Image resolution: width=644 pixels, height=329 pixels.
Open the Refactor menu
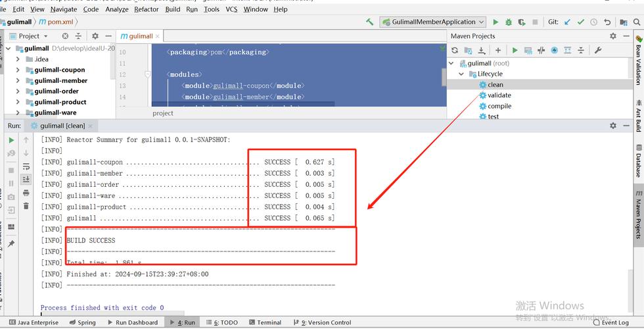coord(146,9)
